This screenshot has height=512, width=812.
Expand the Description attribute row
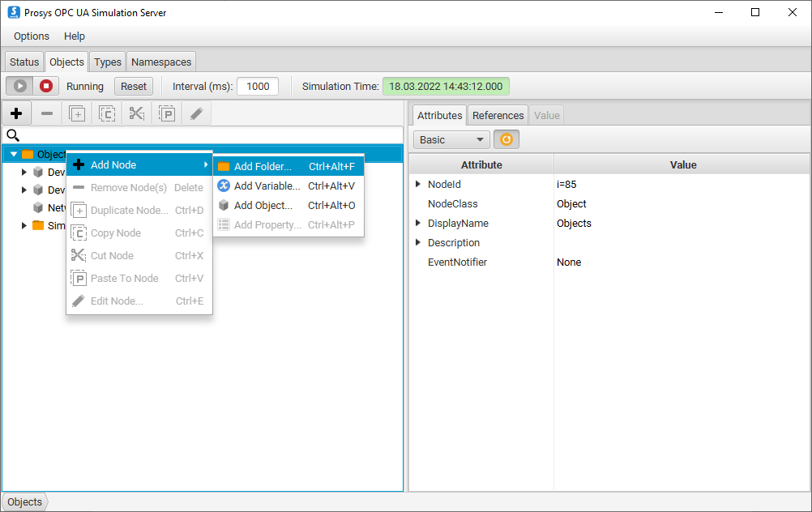(x=418, y=243)
